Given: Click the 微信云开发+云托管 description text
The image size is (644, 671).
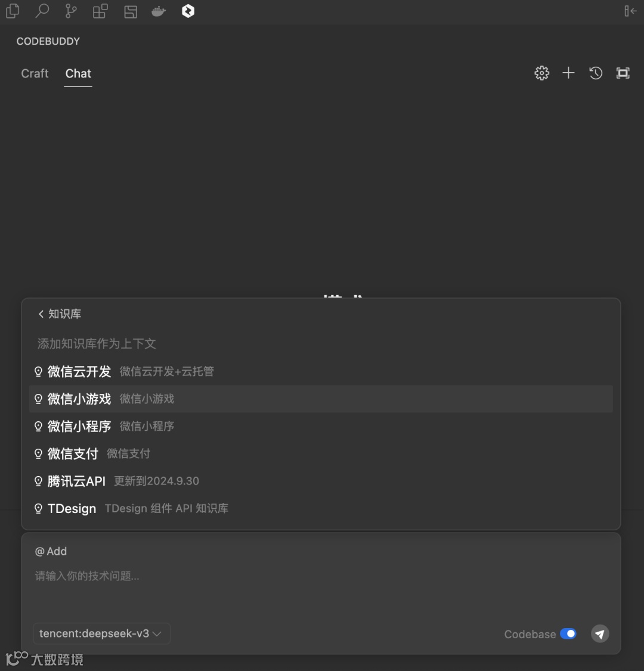Looking at the screenshot, I should (166, 371).
